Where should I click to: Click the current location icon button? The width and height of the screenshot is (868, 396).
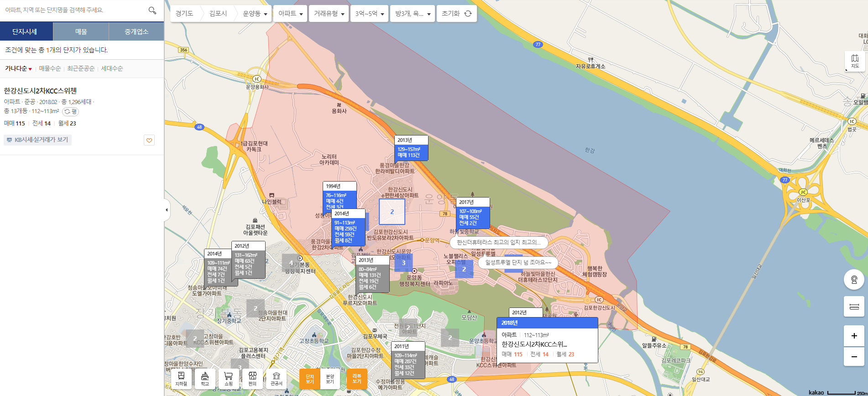point(854,279)
